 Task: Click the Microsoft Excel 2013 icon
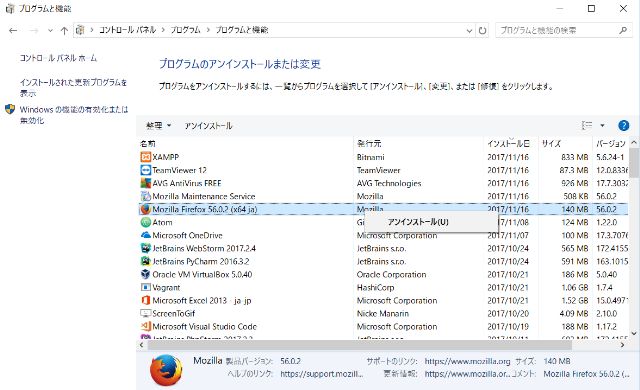pos(146,301)
